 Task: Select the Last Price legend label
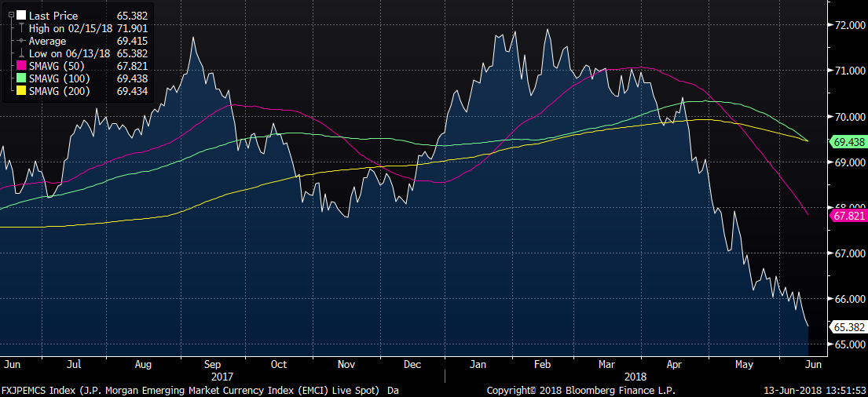[x=53, y=16]
